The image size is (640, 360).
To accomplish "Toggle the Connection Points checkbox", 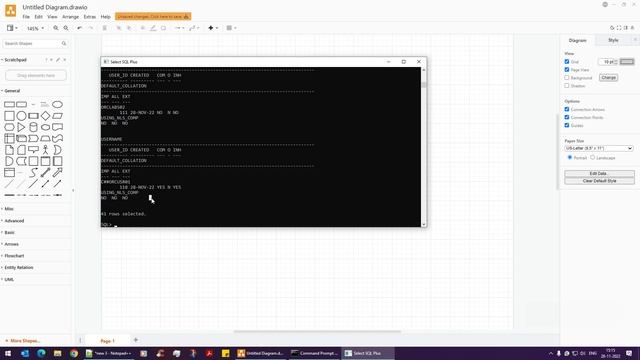I will coord(567,117).
